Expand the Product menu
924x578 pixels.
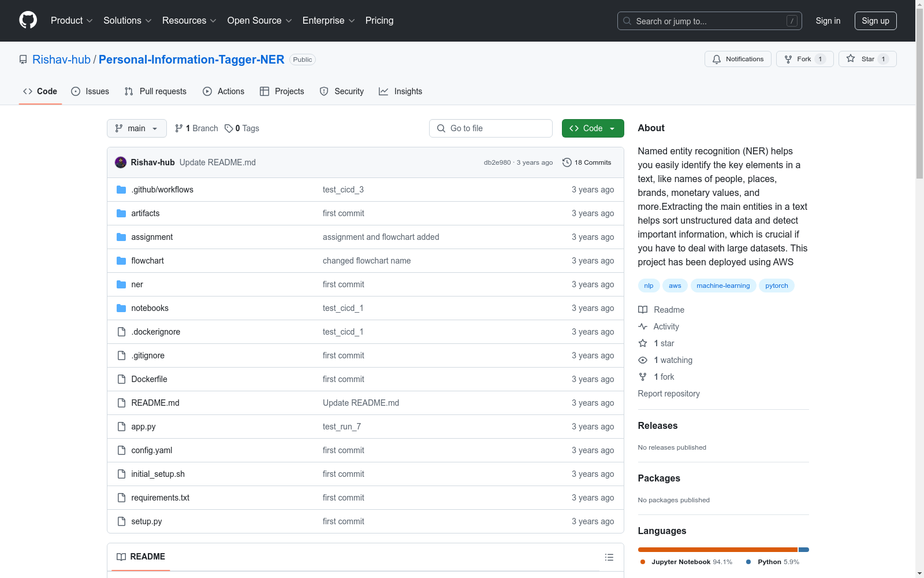[72, 20]
